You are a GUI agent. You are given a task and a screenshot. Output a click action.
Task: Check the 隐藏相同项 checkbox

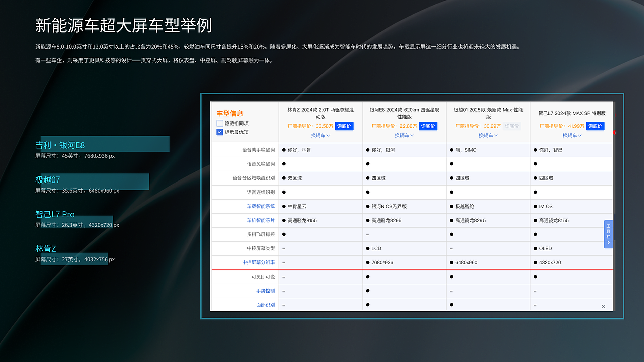tap(220, 123)
